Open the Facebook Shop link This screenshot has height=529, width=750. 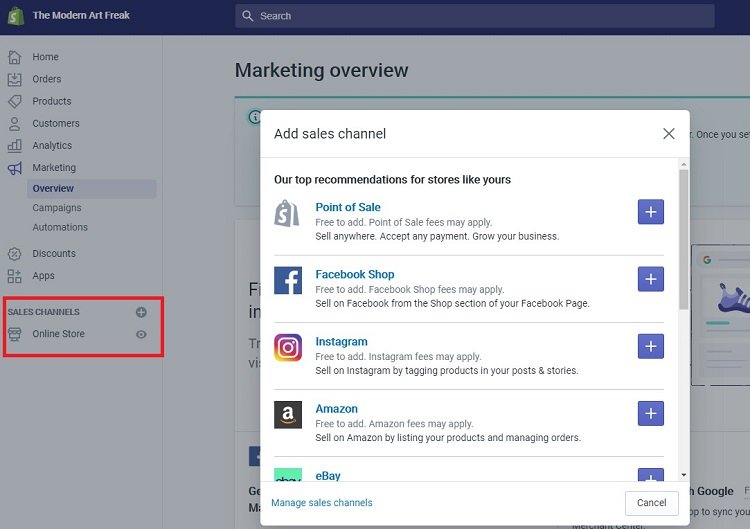354,275
